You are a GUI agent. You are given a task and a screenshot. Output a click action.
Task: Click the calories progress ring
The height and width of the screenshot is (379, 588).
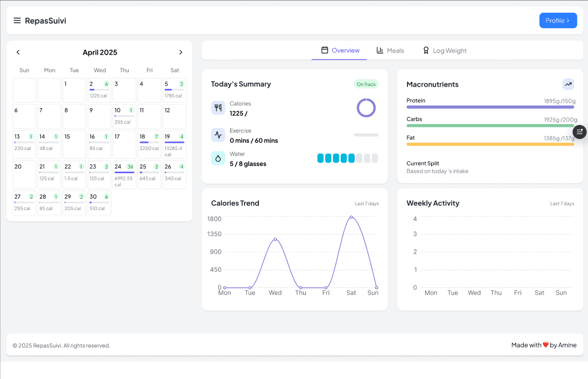366,108
